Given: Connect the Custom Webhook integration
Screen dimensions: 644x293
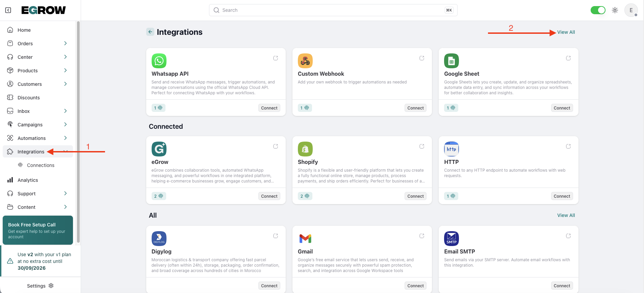Looking at the screenshot, I should (x=415, y=108).
